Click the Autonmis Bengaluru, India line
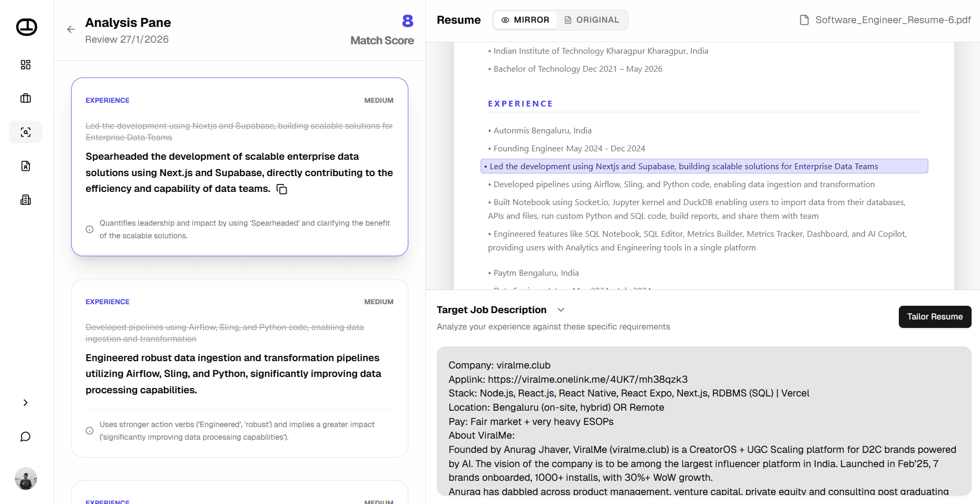Screen dimensions: 980x504 tap(540, 131)
